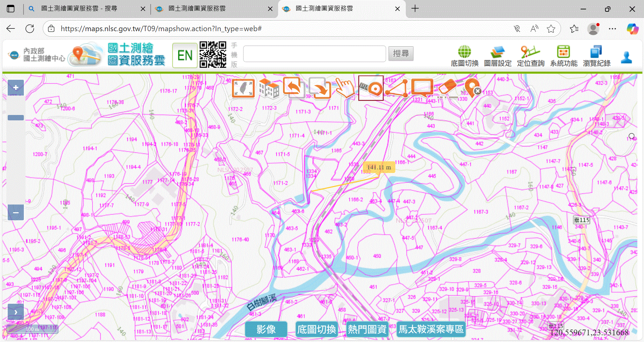Select the eraser clear tool
The height and width of the screenshot is (342, 644).
coord(447,88)
